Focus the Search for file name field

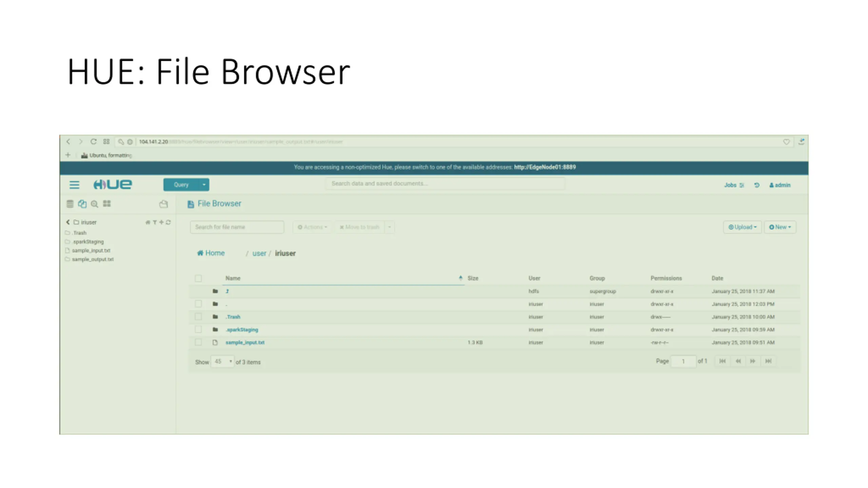pos(237,227)
